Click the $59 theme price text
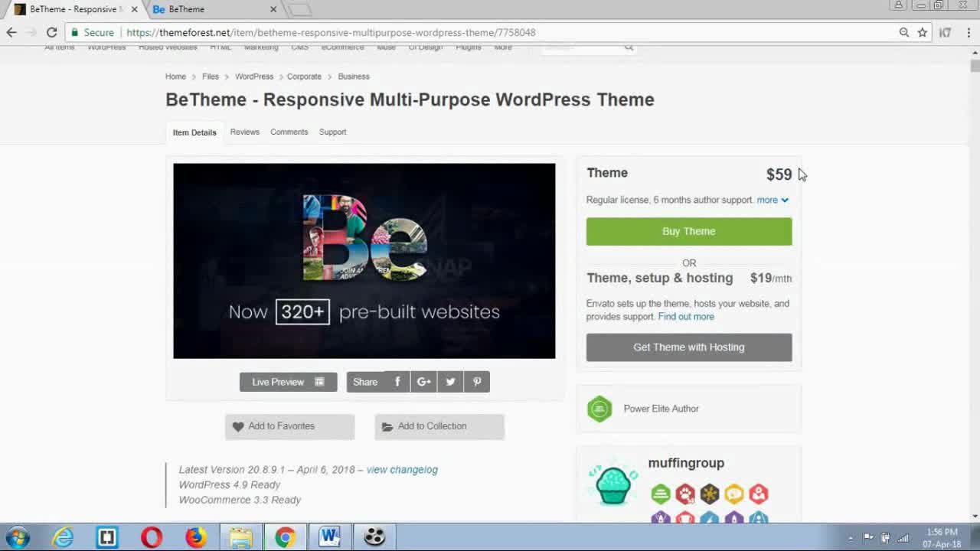Viewport: 980px width, 551px height. (779, 174)
